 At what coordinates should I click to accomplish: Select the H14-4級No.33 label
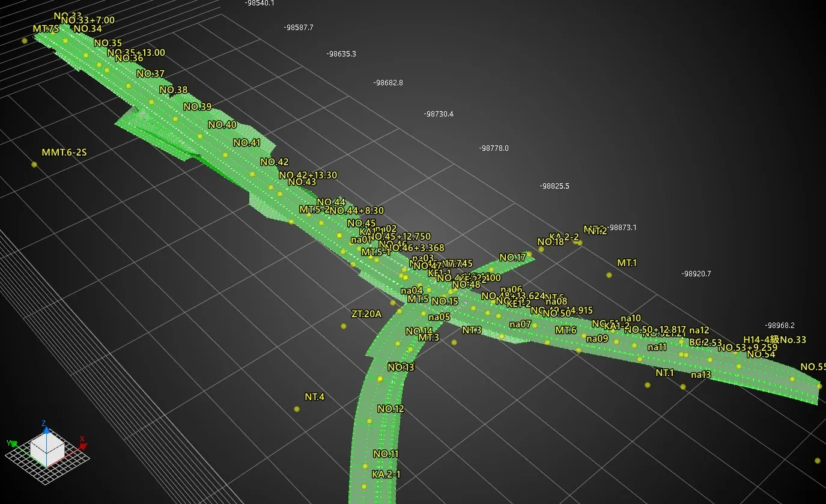775,340
